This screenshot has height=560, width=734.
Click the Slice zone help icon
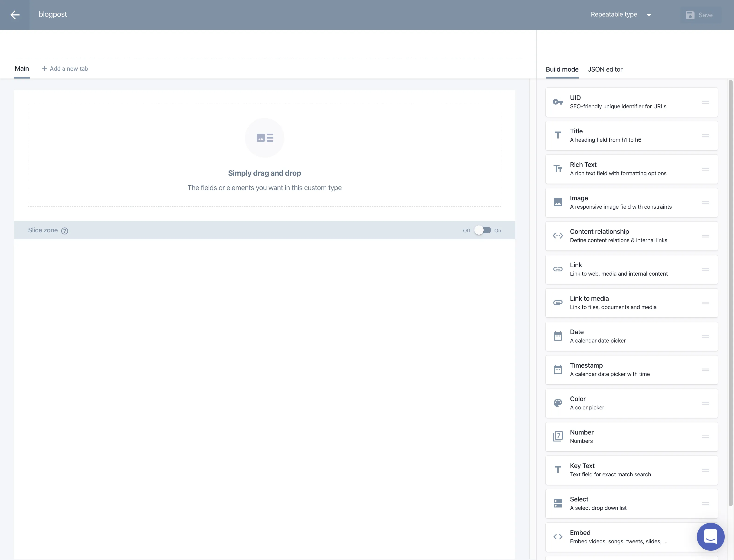tap(65, 231)
